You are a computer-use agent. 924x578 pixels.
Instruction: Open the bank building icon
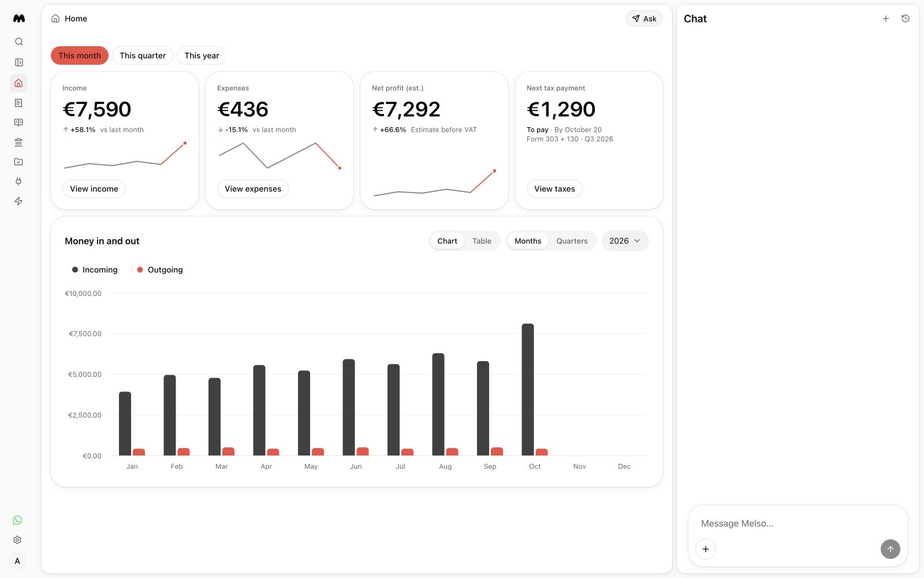coord(18,142)
